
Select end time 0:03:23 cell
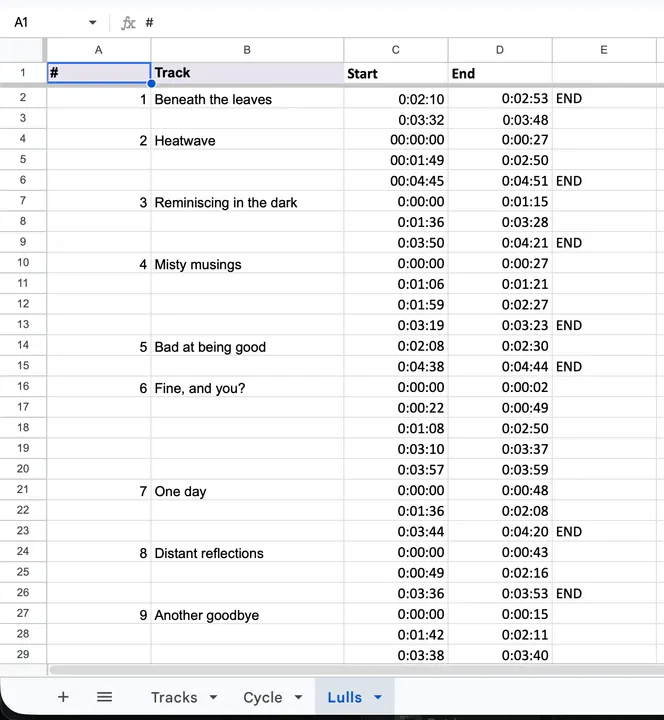(x=500, y=326)
